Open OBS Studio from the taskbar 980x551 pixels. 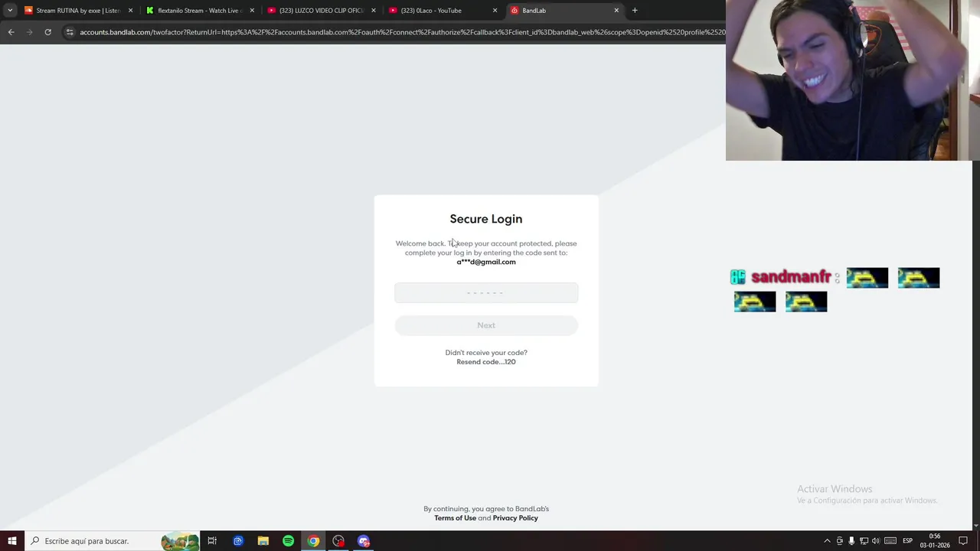338,541
